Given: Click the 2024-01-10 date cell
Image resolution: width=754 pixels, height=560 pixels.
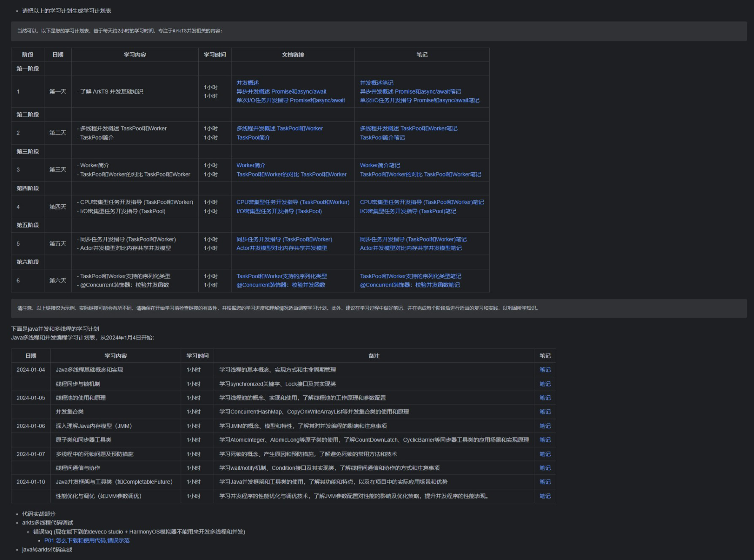Looking at the screenshot, I should (31, 482).
